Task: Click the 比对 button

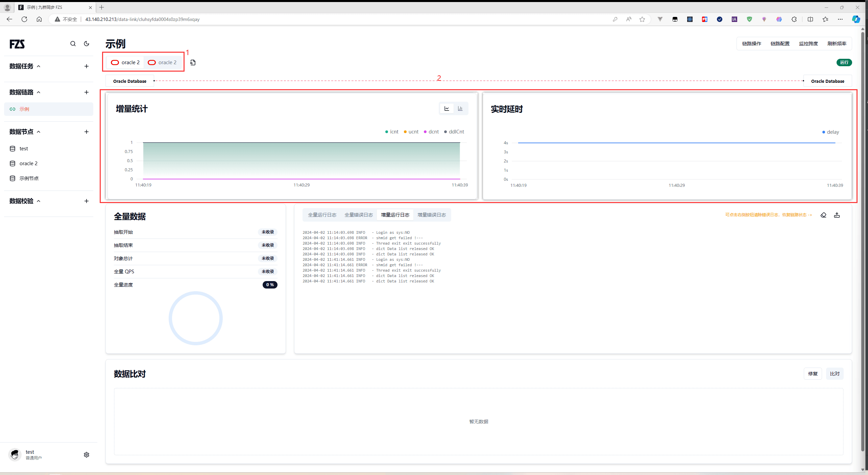Action: [x=835, y=374]
